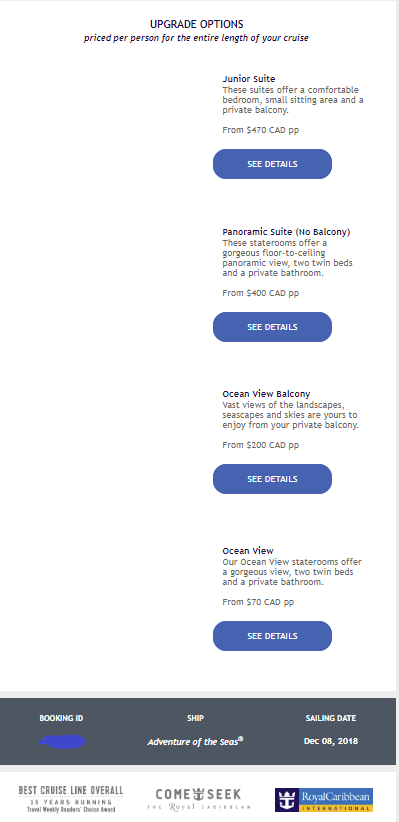Click the Royal Caribbean International logo
Viewport: 399px width, 822px height.
[x=323, y=799]
